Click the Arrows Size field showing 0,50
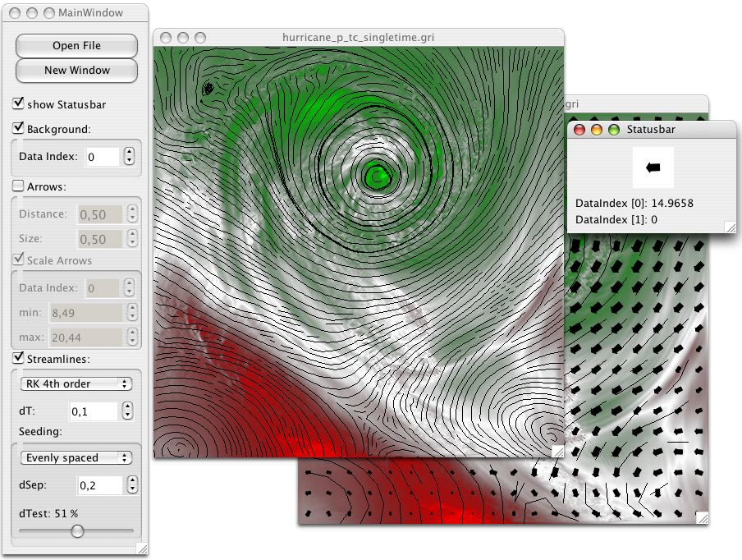The width and height of the screenshot is (742, 560). pos(100,239)
